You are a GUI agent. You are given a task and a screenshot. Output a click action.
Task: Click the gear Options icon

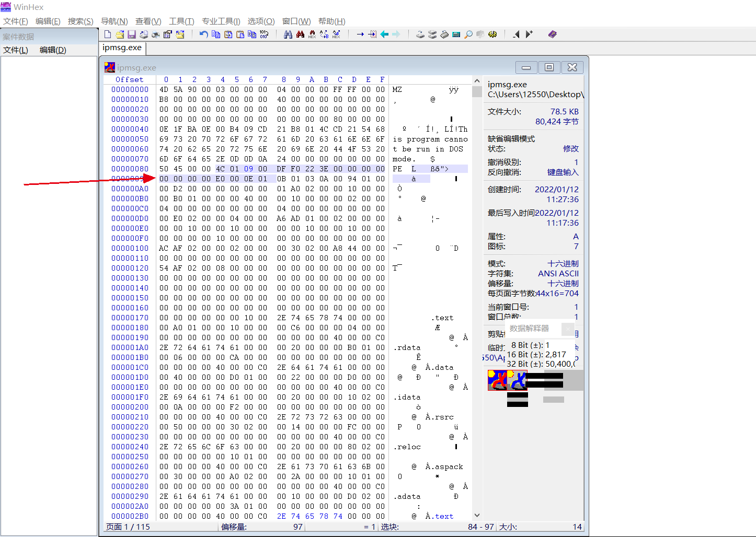pos(492,34)
